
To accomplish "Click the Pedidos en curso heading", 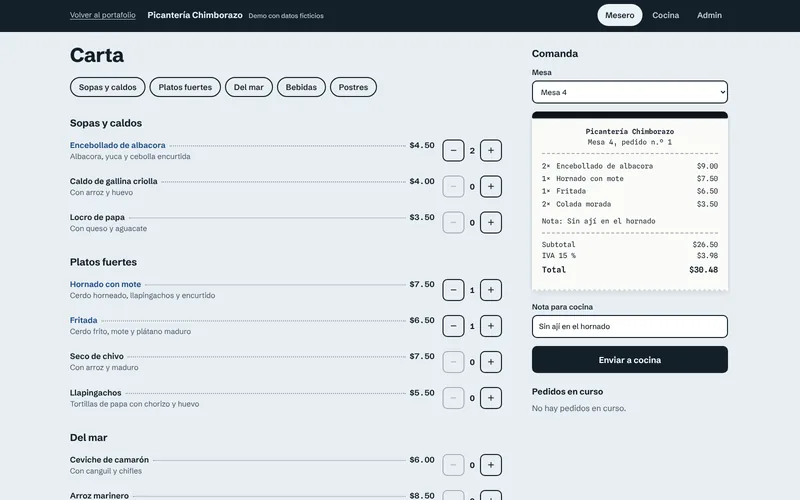I will click(567, 392).
